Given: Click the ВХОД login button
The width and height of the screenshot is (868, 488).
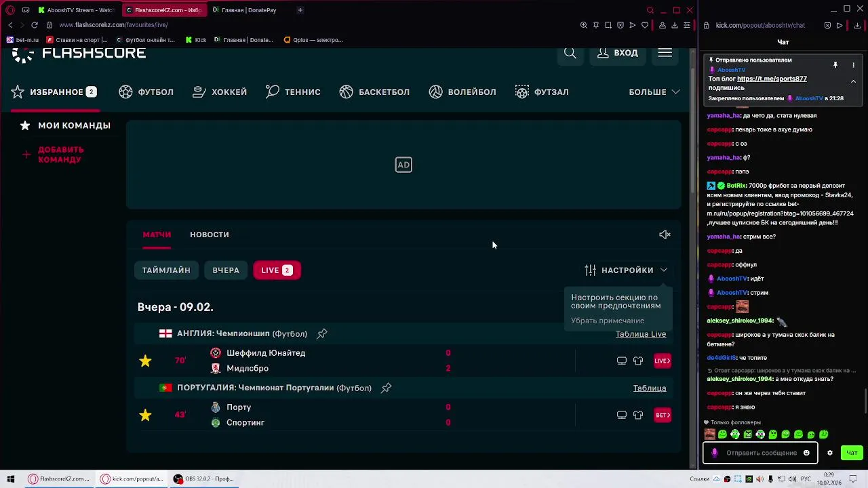Looking at the screenshot, I should [617, 53].
